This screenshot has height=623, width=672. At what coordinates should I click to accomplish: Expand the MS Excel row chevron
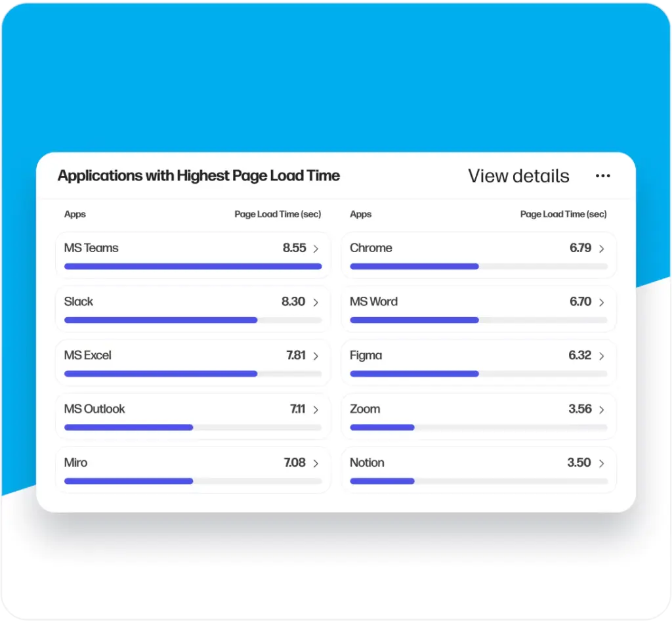point(316,356)
